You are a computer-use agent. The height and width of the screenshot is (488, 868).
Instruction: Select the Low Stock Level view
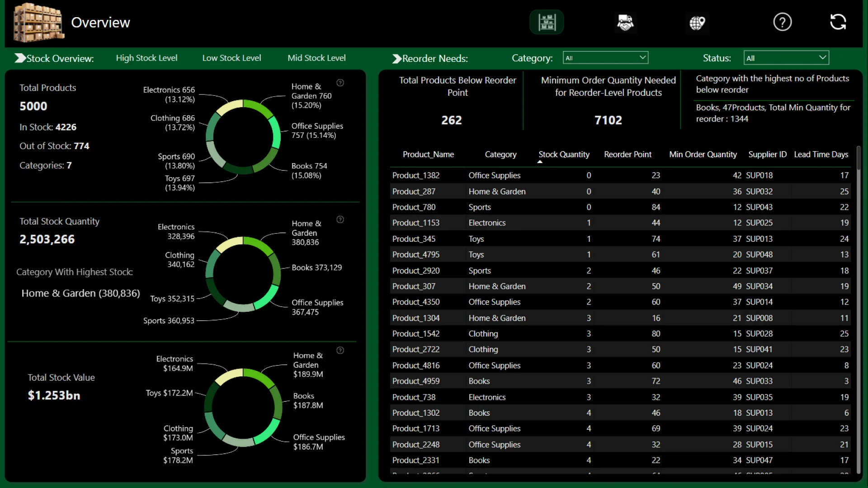coord(231,58)
